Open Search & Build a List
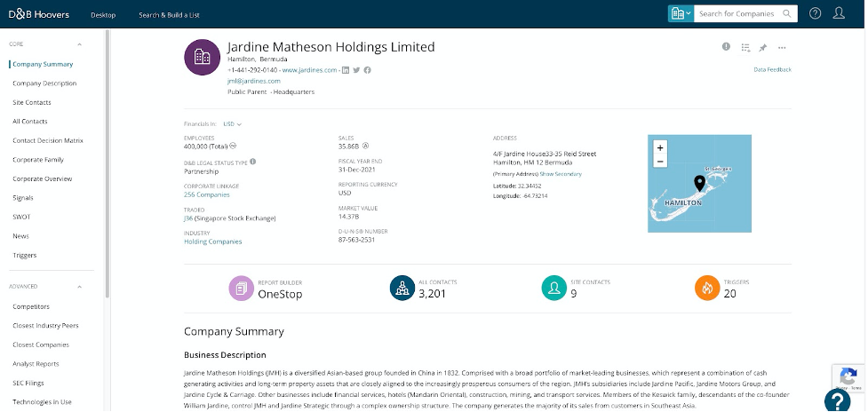868x412 pixels. point(169,15)
